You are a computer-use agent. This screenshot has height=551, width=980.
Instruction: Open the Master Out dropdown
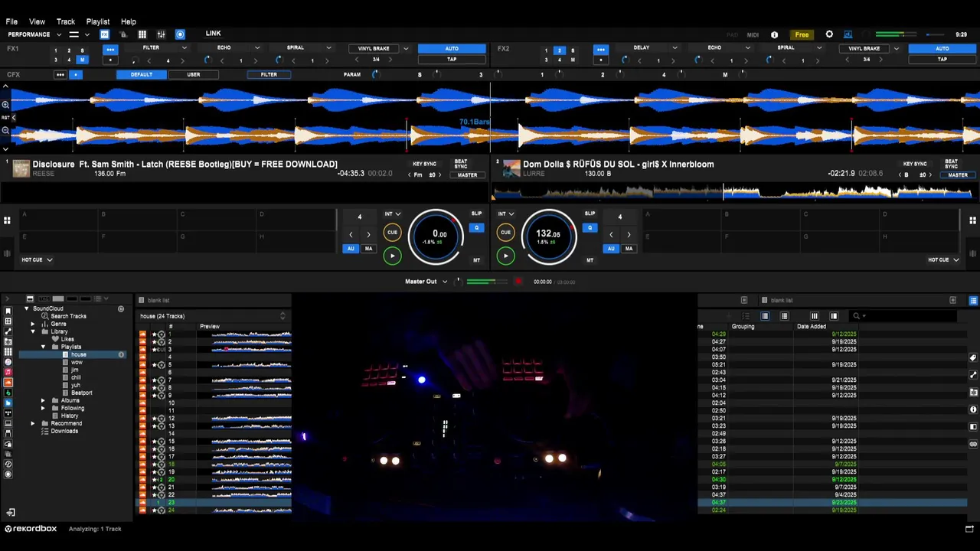[x=426, y=282]
